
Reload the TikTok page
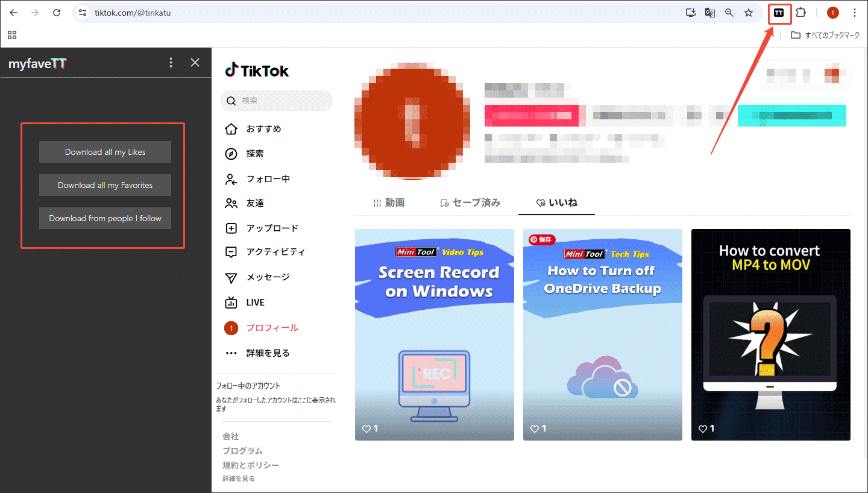(57, 13)
